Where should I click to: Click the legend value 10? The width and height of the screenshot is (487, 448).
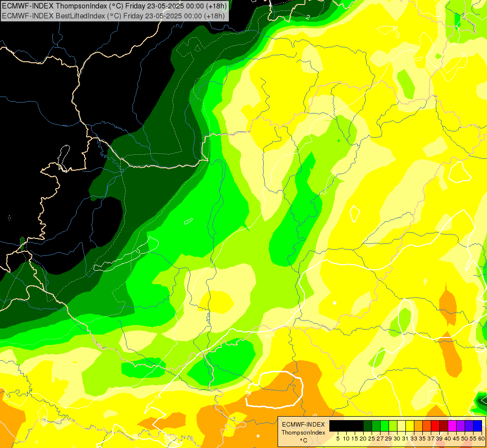[346, 439]
